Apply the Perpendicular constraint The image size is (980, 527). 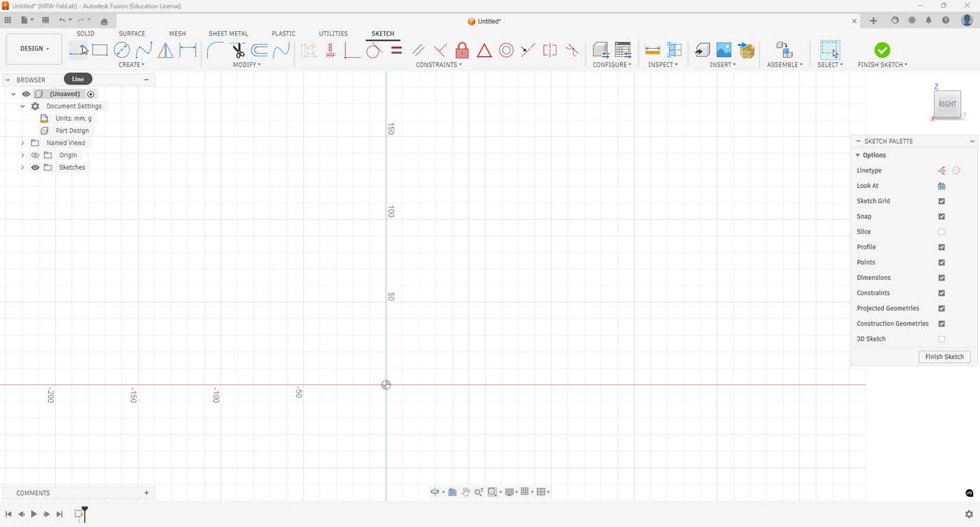tap(440, 50)
